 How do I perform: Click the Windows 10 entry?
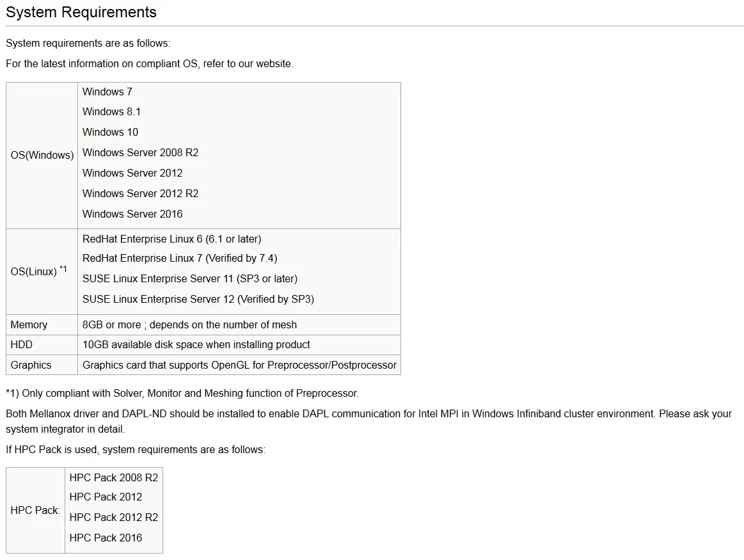[110, 132]
